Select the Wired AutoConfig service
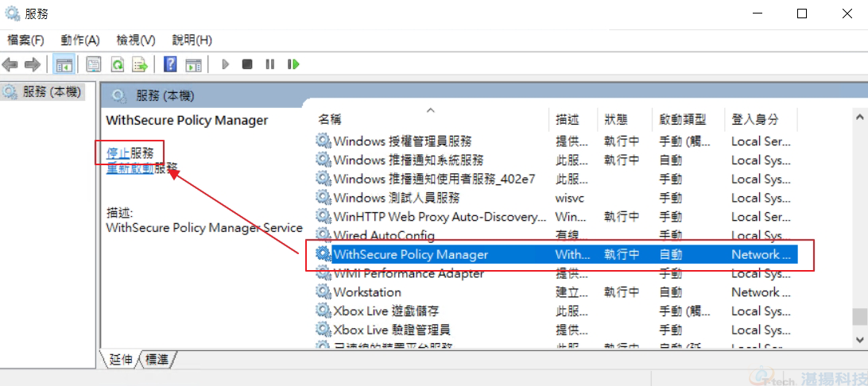This screenshot has width=868, height=386. pos(556,236)
